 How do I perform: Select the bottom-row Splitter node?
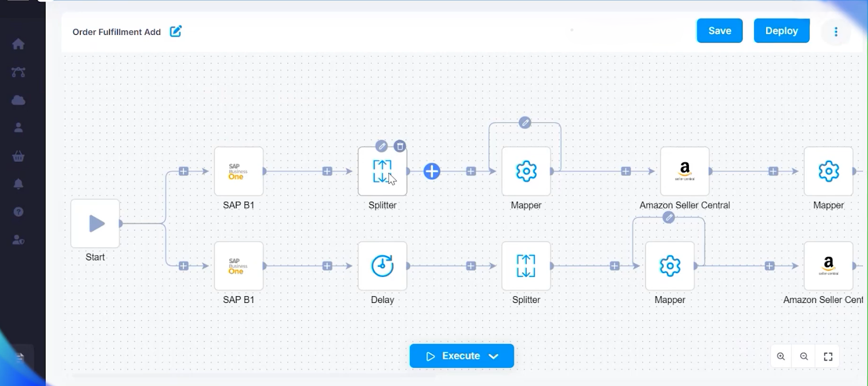click(x=526, y=266)
